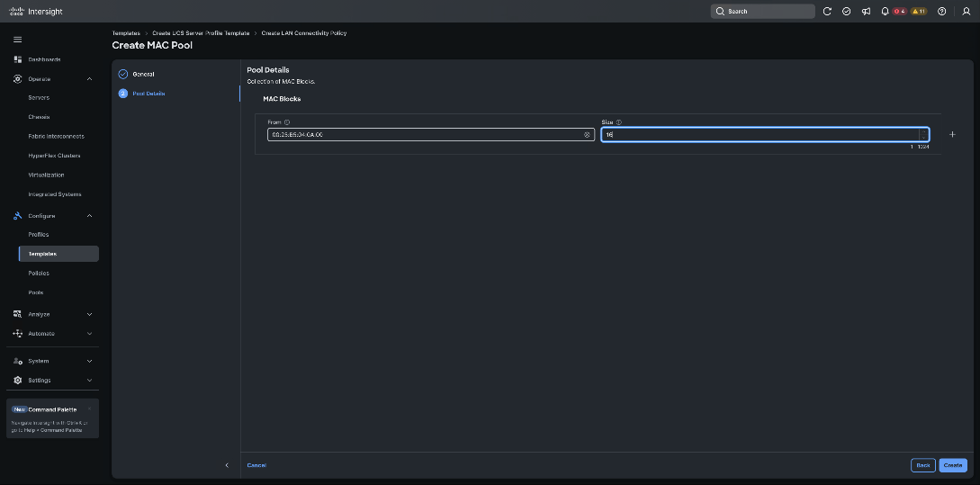Screen dimensions: 980x485
Task: Click the Create button
Action: coord(952,465)
